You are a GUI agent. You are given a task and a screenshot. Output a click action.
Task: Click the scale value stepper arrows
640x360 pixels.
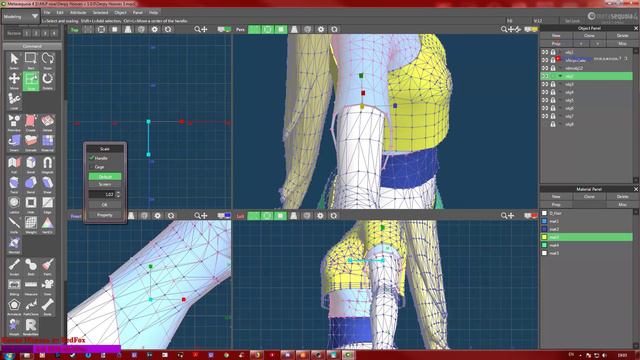pyautogui.click(x=118, y=194)
